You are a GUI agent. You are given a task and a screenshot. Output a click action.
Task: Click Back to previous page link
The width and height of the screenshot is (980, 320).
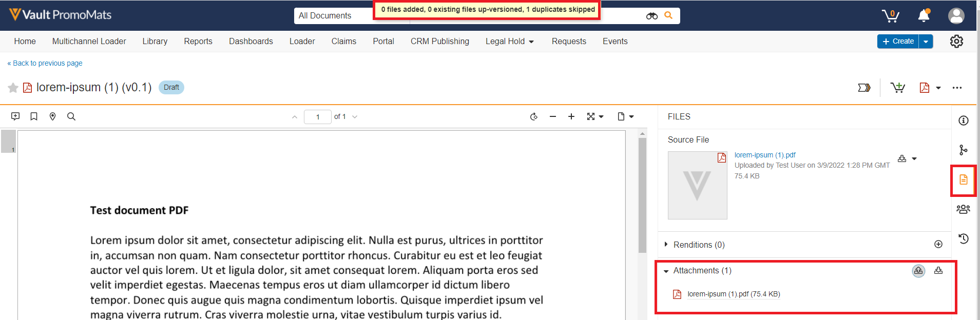pyautogui.click(x=45, y=63)
